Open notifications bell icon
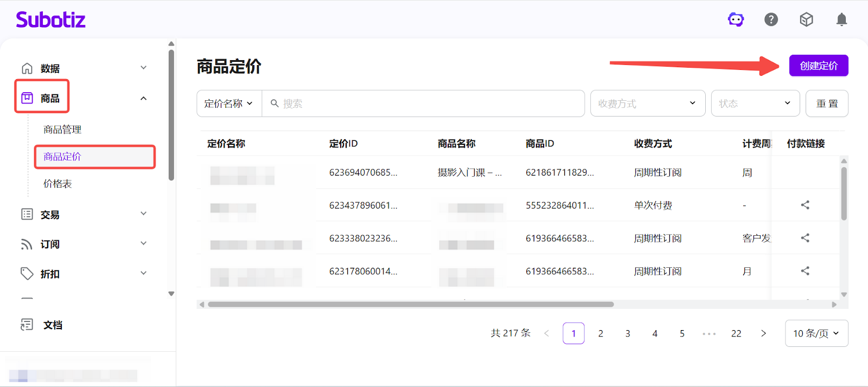This screenshot has width=868, height=387. [x=841, y=20]
